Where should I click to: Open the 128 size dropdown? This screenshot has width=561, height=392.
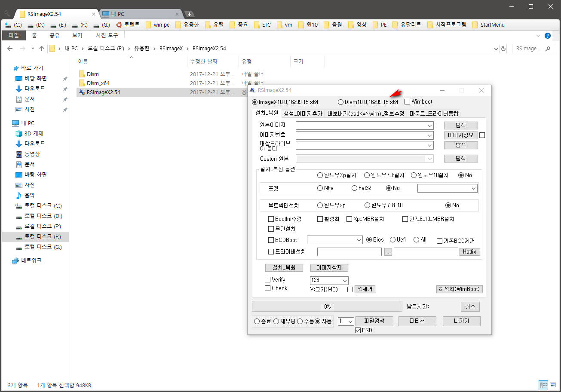[345, 280]
